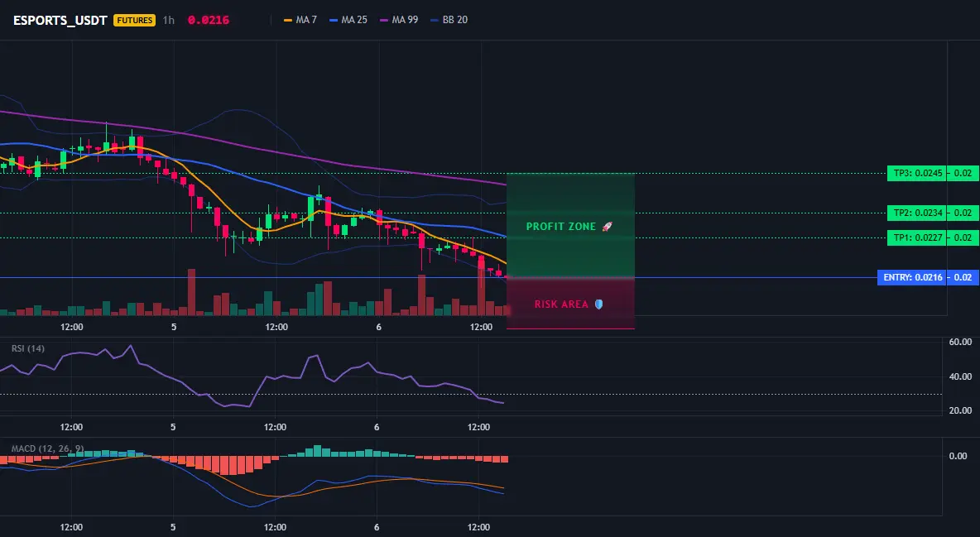Toggle the MA 99 legend entry
This screenshot has height=537, width=980.
[399, 20]
